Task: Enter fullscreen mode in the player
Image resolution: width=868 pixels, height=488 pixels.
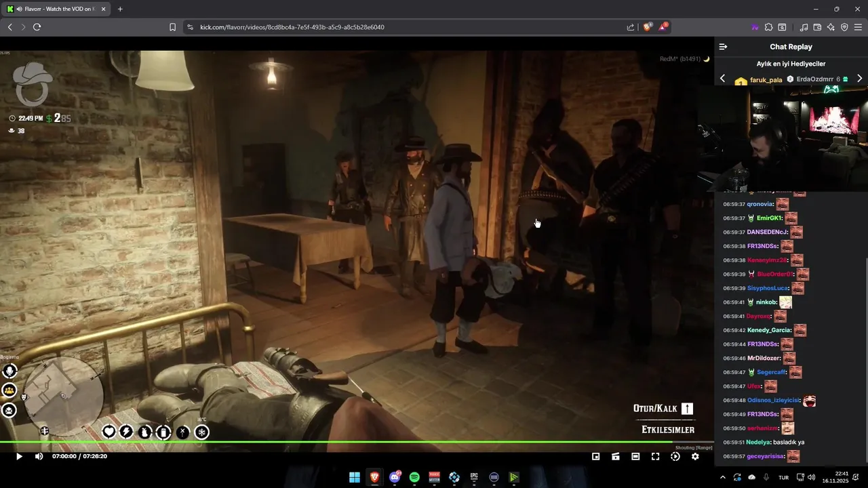Action: pos(655,456)
